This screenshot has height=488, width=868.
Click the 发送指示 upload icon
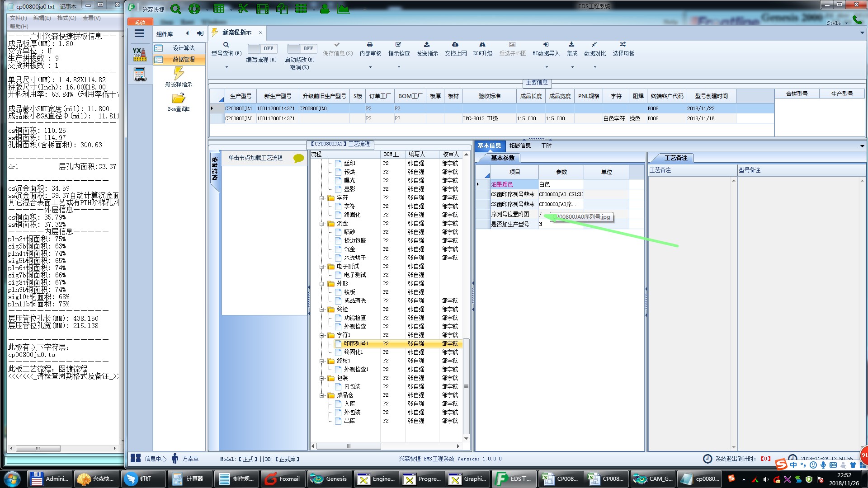tap(426, 45)
